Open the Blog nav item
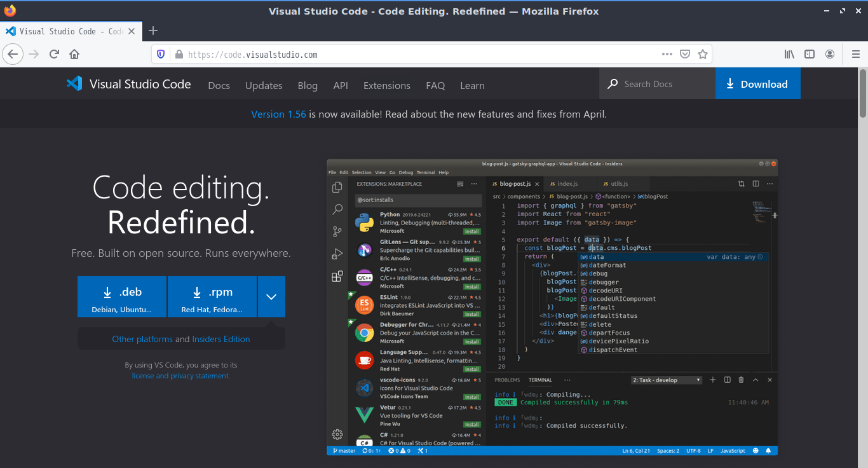The width and height of the screenshot is (868, 468). tap(308, 85)
